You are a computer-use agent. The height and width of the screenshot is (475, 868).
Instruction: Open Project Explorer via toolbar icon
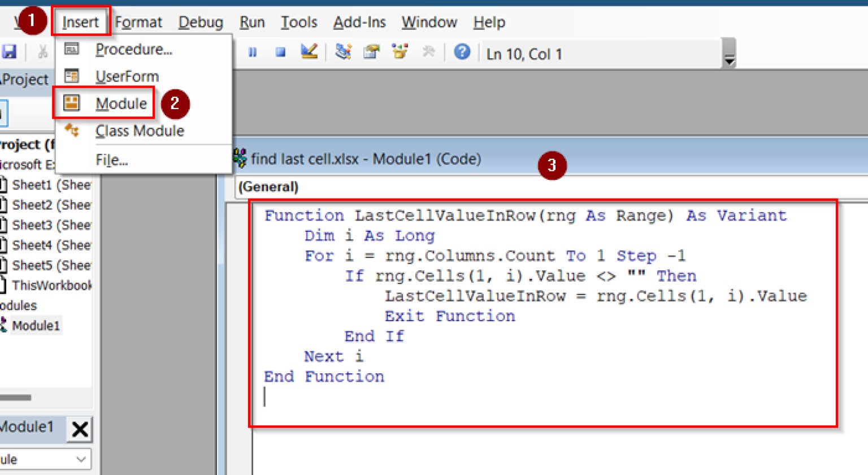[343, 52]
